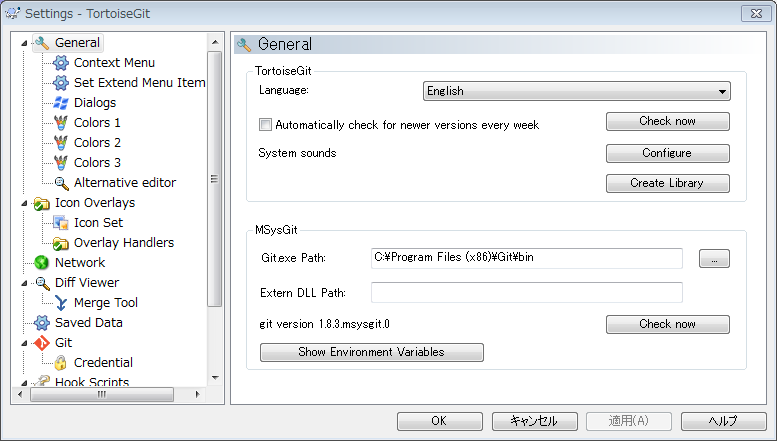The image size is (777, 441).
Task: Enable automatic weekly version check checkbox
Action: pyautogui.click(x=266, y=124)
